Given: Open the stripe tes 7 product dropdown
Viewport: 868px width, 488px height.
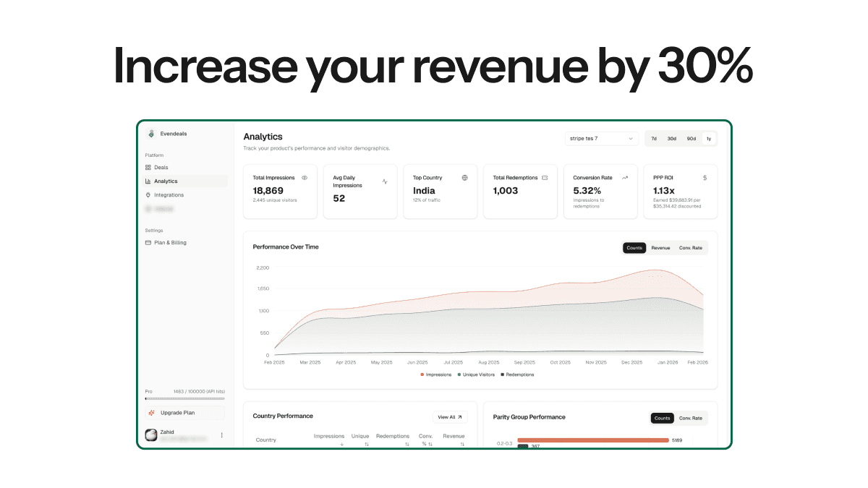Looking at the screenshot, I should pyautogui.click(x=601, y=138).
